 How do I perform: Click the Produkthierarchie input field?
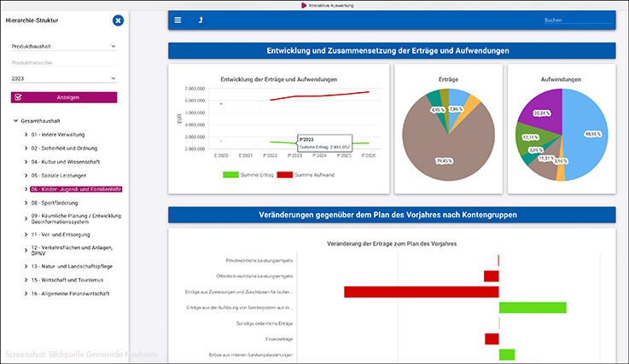[x=64, y=63]
